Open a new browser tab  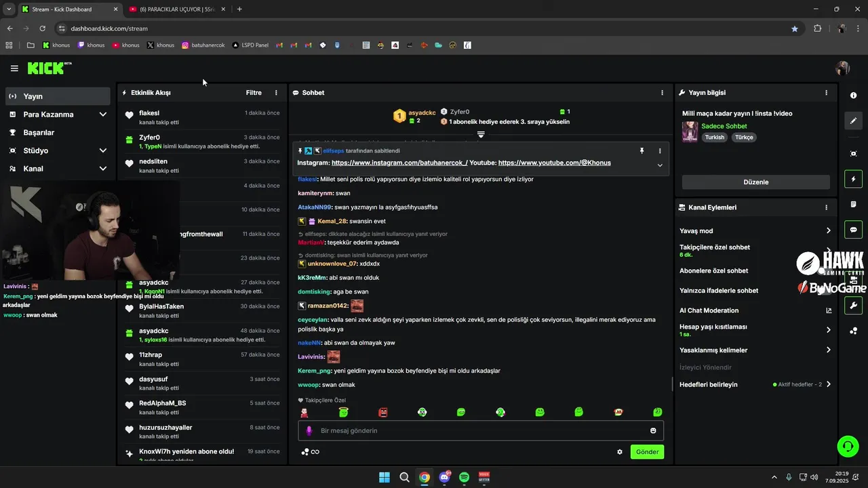click(x=239, y=9)
